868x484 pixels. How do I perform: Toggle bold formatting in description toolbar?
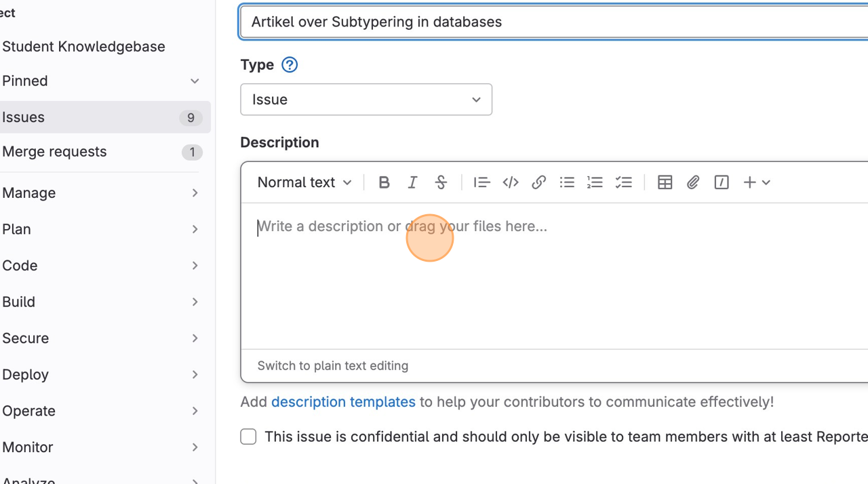click(384, 182)
